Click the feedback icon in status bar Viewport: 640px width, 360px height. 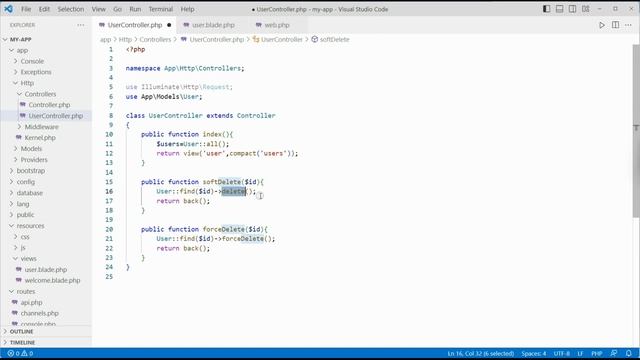tap(613, 353)
